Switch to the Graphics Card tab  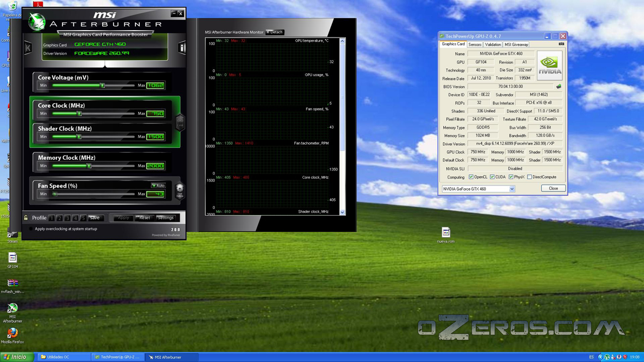coord(453,44)
